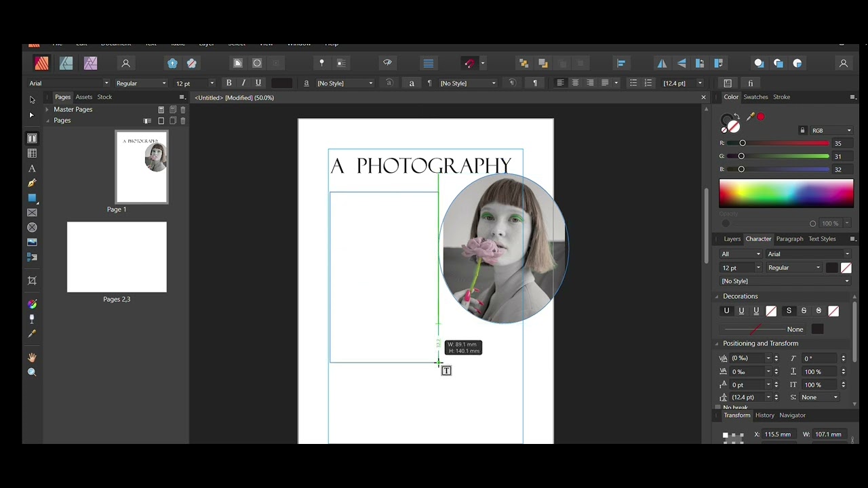868x488 pixels.
Task: Select the Place Image tool
Action: click(x=32, y=242)
